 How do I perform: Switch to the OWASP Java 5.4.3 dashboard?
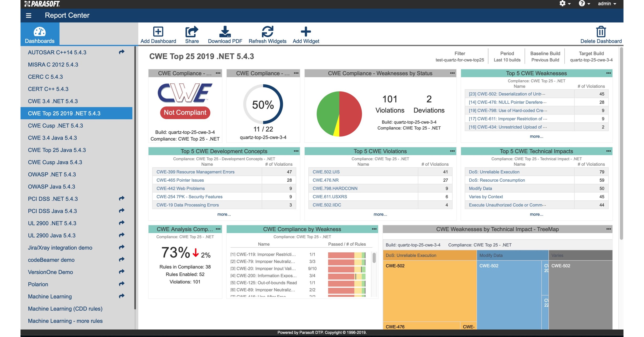click(x=51, y=186)
